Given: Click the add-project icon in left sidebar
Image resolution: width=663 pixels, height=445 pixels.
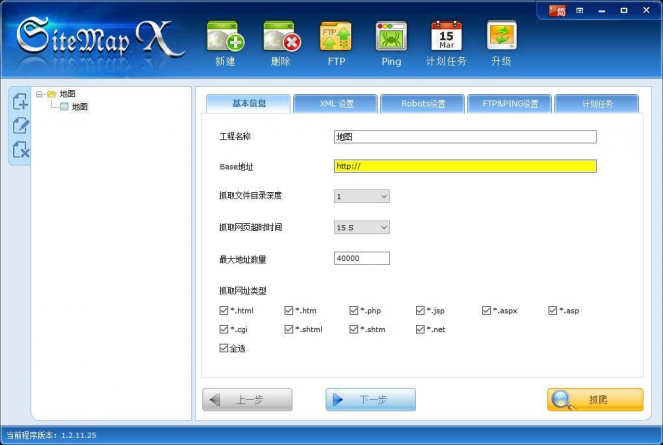Looking at the screenshot, I should [20, 102].
